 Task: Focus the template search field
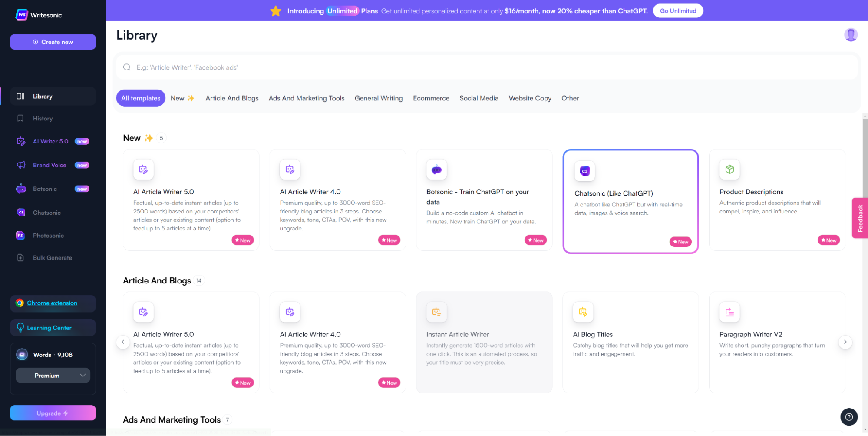click(486, 67)
